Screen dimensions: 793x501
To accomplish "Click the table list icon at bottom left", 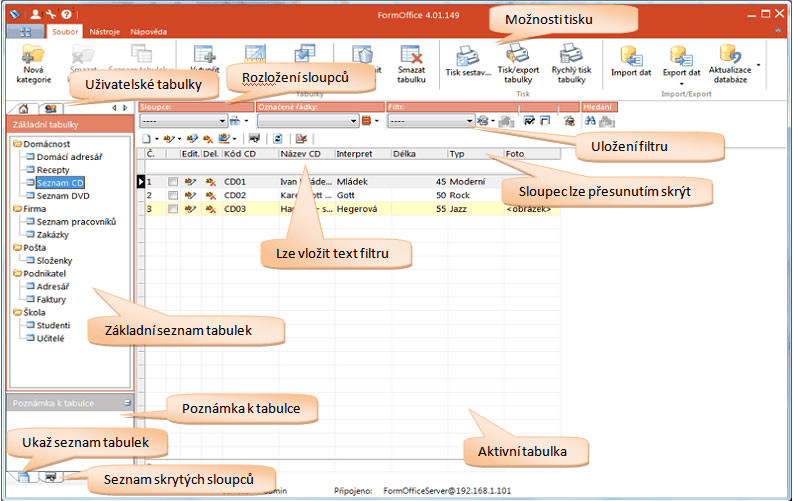I will point(23,477).
